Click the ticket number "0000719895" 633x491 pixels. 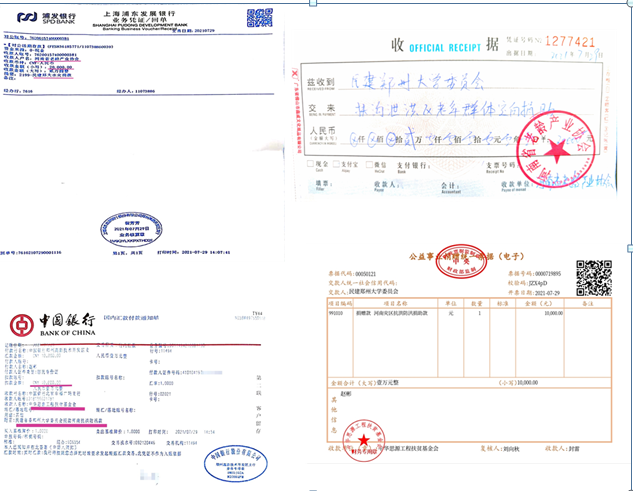pyautogui.click(x=548, y=274)
